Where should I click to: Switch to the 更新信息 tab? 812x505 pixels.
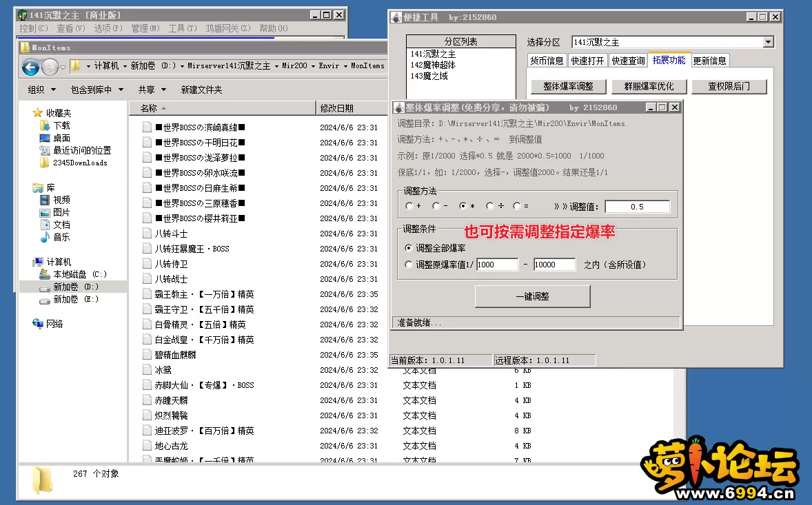click(709, 61)
